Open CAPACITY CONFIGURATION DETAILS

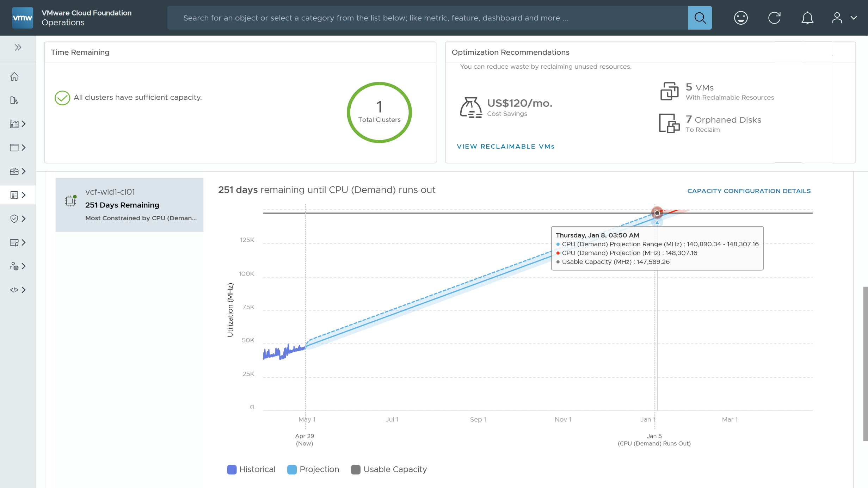(x=749, y=191)
